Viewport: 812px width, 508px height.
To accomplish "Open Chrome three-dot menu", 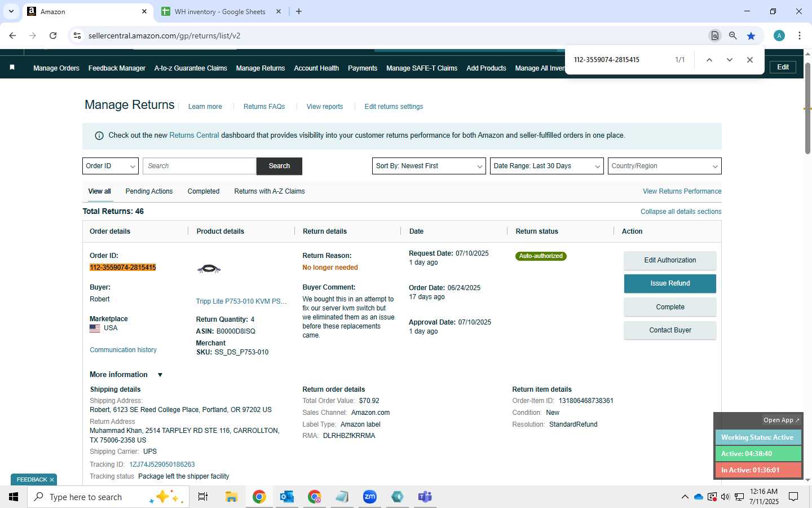I will point(800,36).
